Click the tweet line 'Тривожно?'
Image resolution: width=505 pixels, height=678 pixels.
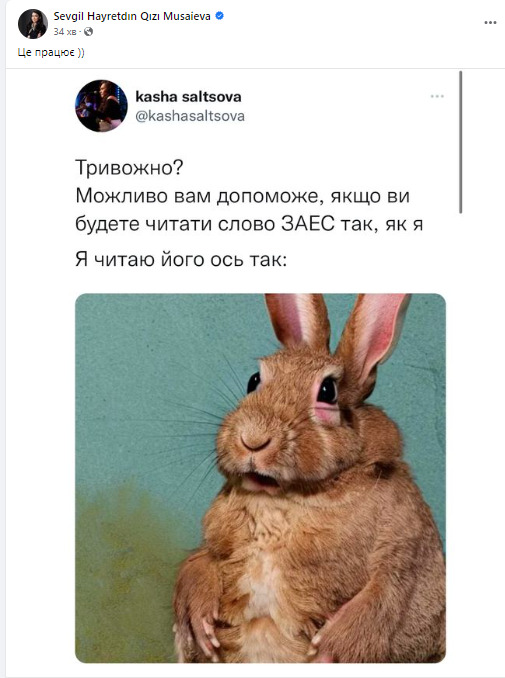(129, 168)
